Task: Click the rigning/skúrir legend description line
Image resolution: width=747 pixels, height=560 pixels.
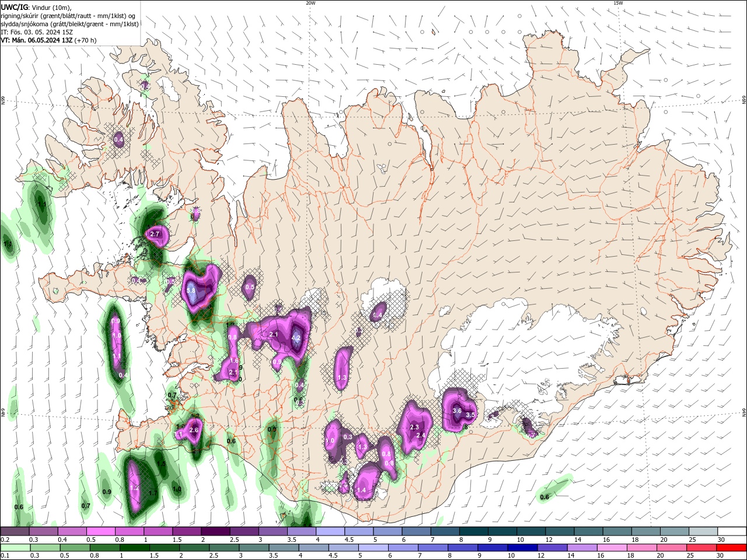Action: click(x=68, y=16)
